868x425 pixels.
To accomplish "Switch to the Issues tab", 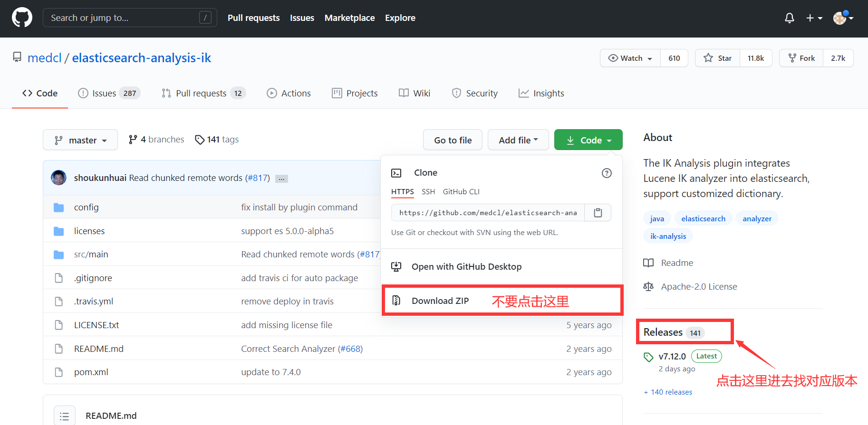I will click(x=109, y=93).
